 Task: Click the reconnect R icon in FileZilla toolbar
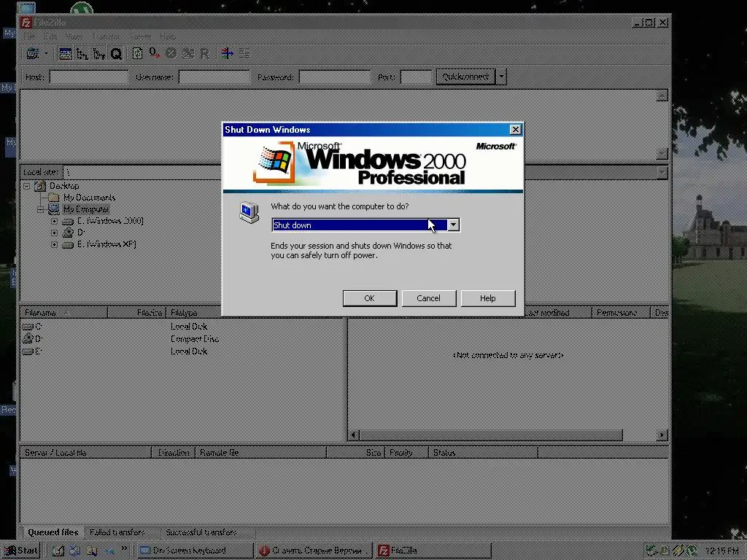coord(204,54)
